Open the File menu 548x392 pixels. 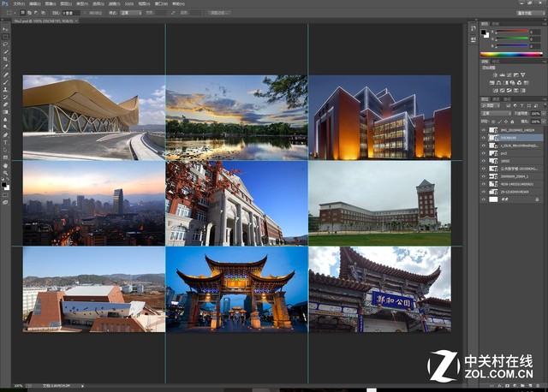[20, 4]
